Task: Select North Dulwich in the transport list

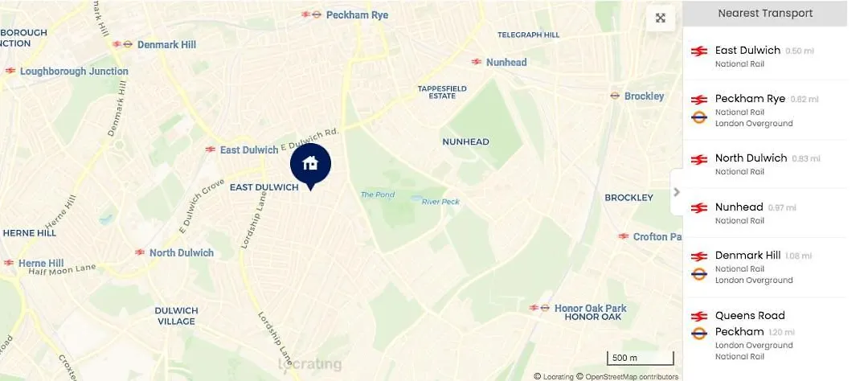Action: (765, 164)
